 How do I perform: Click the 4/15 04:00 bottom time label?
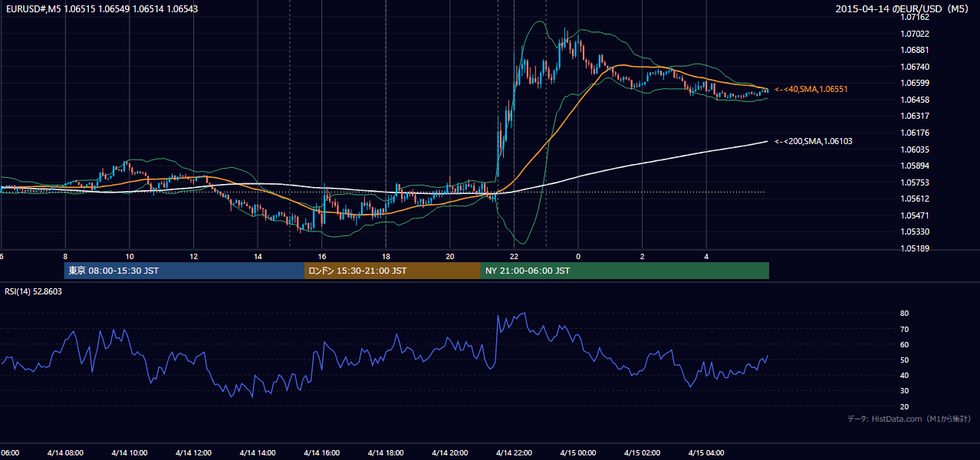706,453
